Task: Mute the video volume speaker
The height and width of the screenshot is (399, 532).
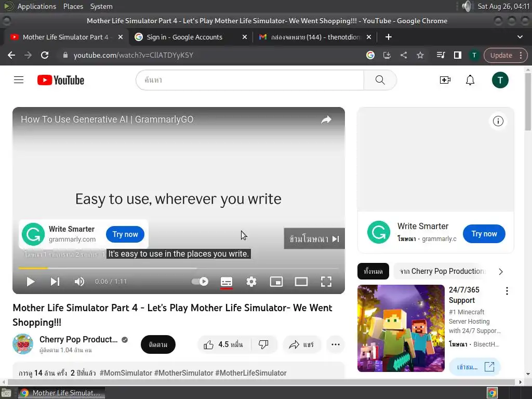Action: [79, 282]
